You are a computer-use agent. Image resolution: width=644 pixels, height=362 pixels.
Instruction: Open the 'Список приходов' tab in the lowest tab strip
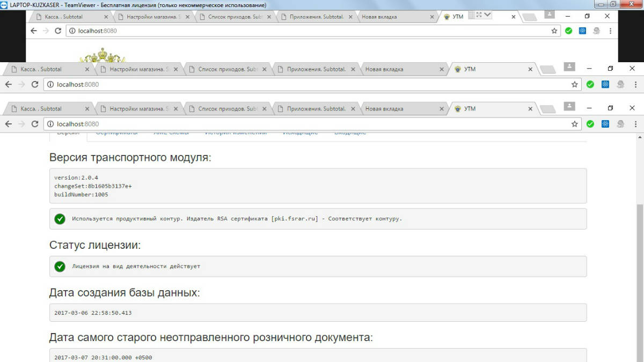coord(225,109)
